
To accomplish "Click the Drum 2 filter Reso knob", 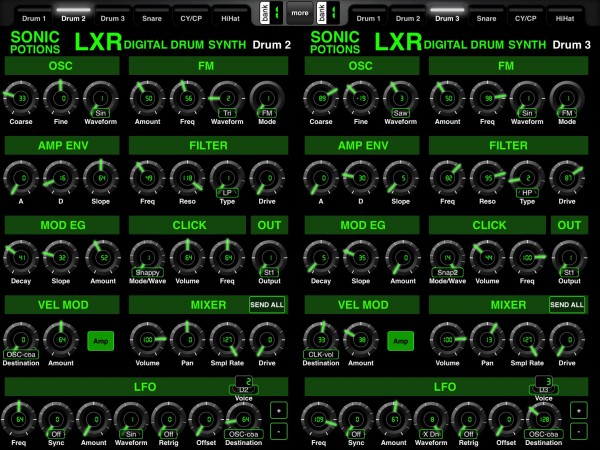I will (188, 178).
